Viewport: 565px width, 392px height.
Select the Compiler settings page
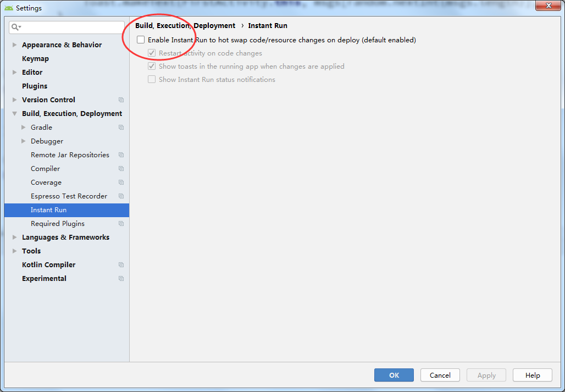(46, 169)
